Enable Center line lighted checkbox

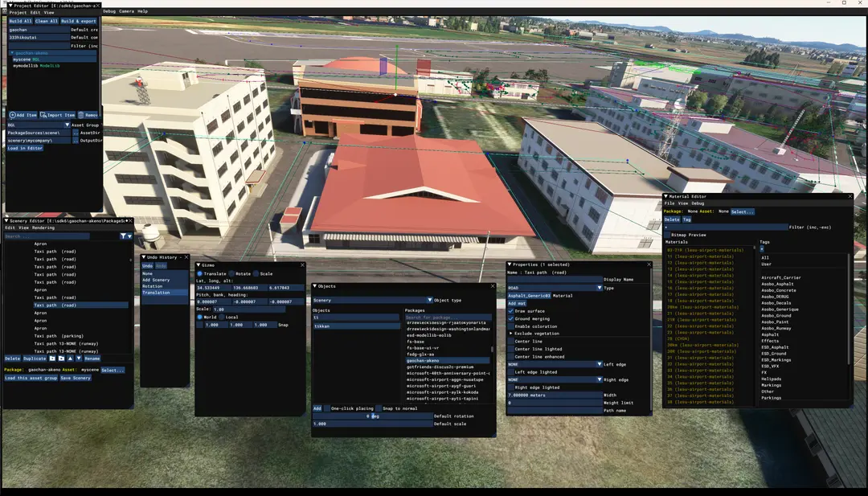pyautogui.click(x=510, y=350)
